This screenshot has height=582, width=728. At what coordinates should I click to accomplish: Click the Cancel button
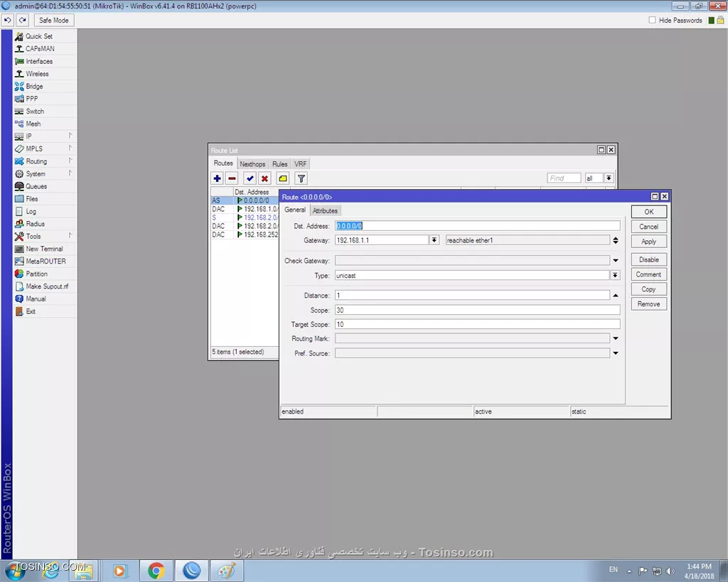coord(649,227)
